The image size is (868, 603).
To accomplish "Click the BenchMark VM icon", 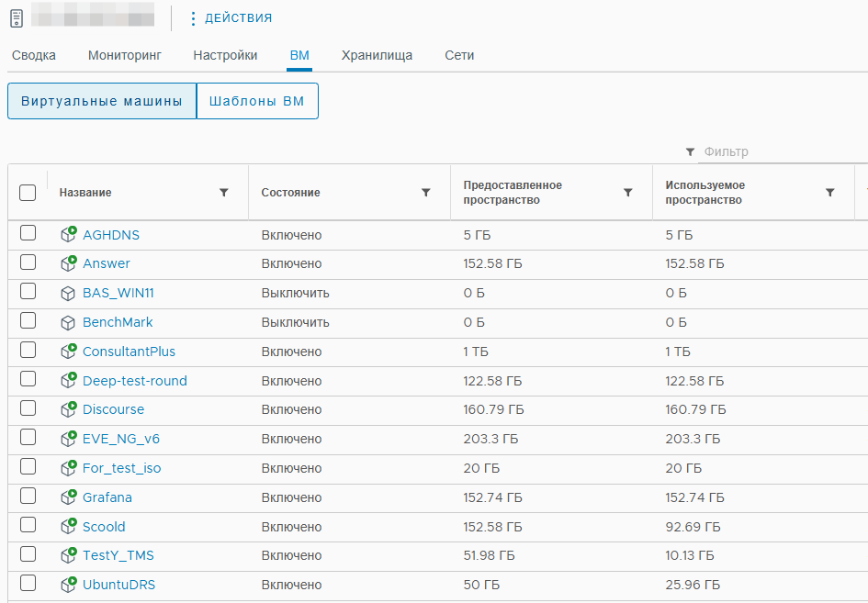I will tap(68, 322).
